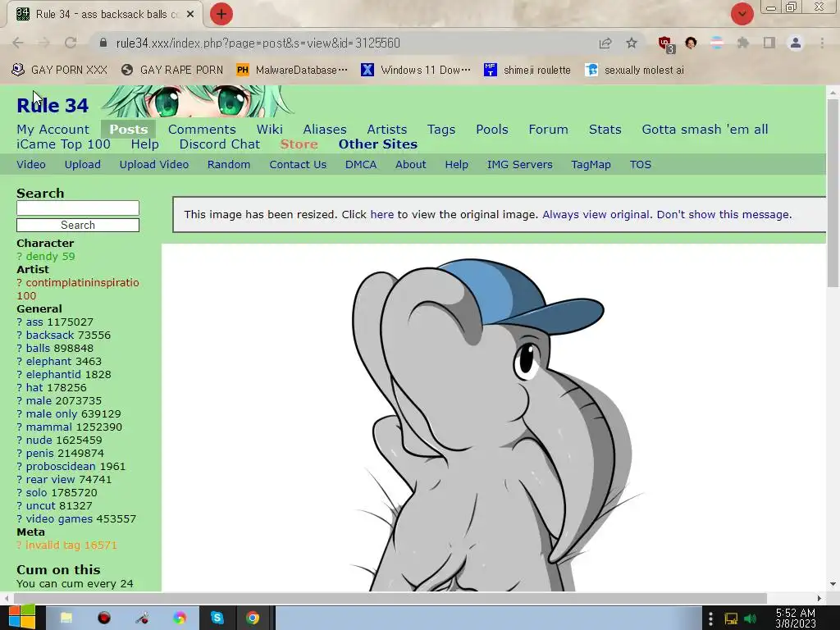The width and height of the screenshot is (840, 630).
Task: Click the Upload submenu link
Action: click(x=83, y=164)
